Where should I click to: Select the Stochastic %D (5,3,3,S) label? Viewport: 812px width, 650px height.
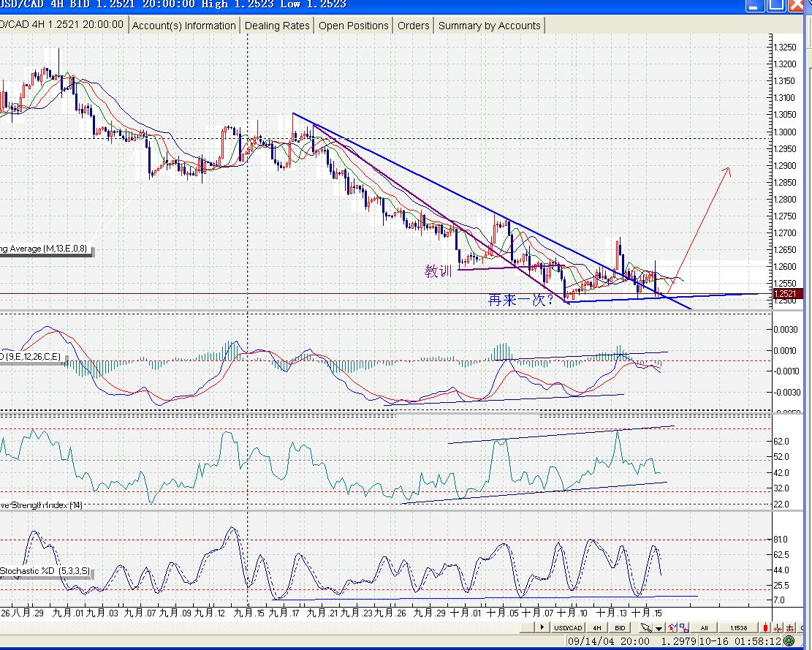click(45, 571)
